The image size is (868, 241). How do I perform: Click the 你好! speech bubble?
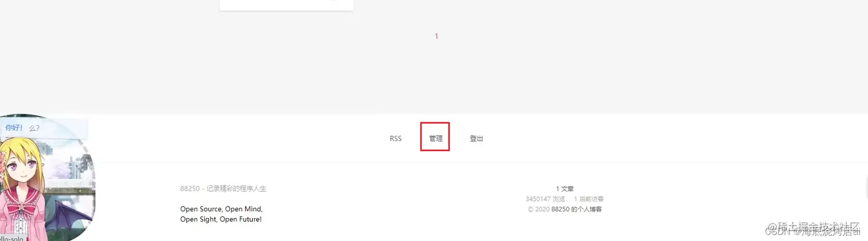44,128
